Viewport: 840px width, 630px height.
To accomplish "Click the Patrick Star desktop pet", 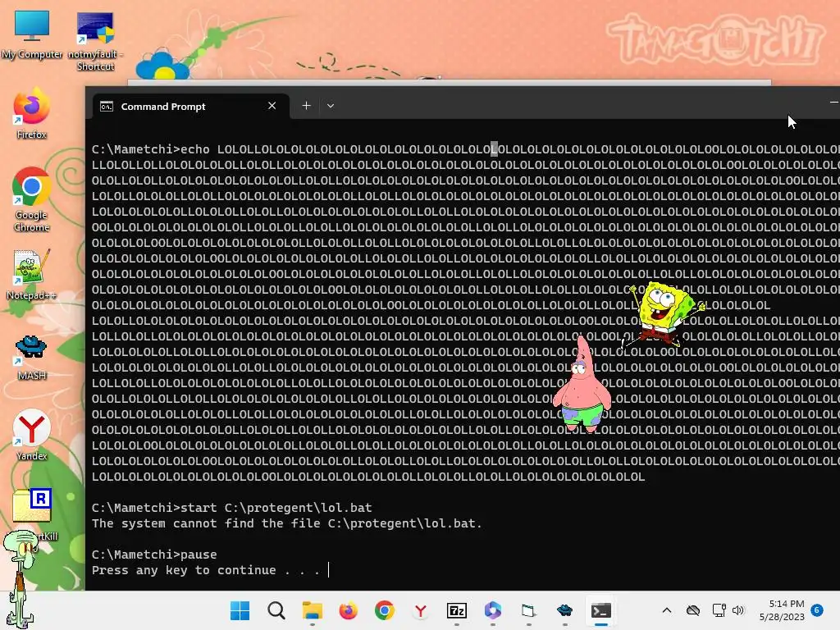I will [x=582, y=384].
